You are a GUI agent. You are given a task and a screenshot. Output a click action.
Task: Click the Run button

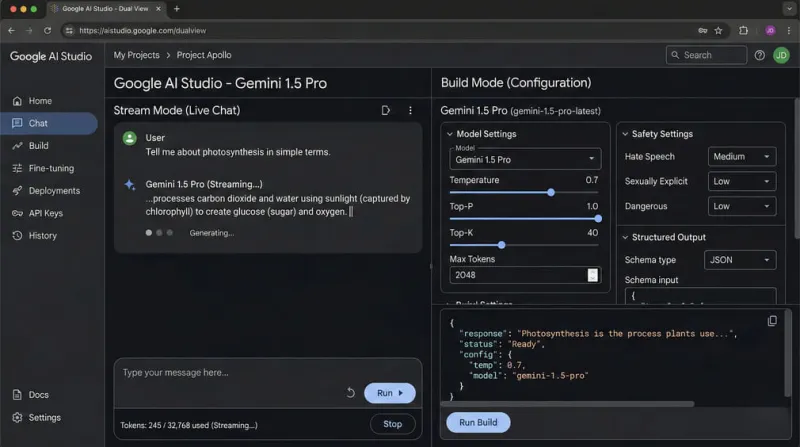pos(390,393)
